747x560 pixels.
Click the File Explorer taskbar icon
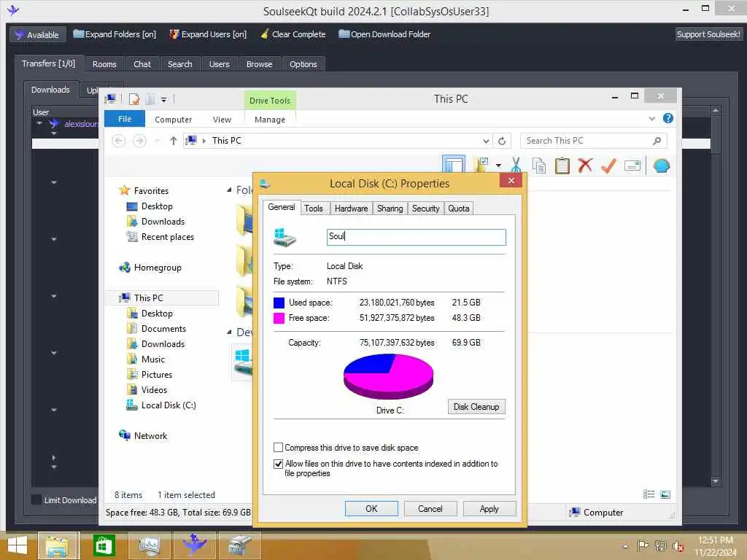point(57,545)
